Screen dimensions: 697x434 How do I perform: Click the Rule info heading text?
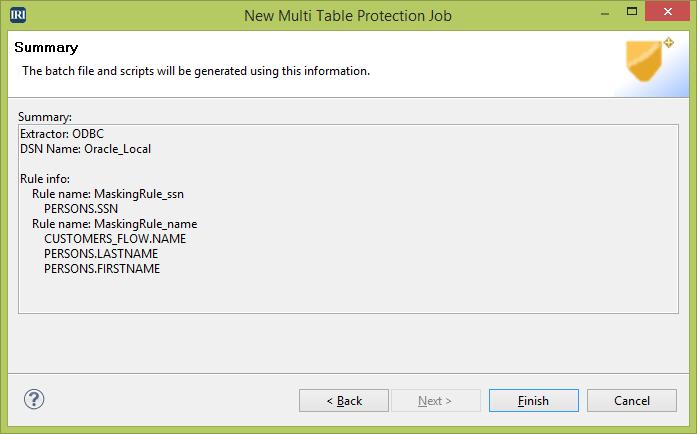(45, 179)
